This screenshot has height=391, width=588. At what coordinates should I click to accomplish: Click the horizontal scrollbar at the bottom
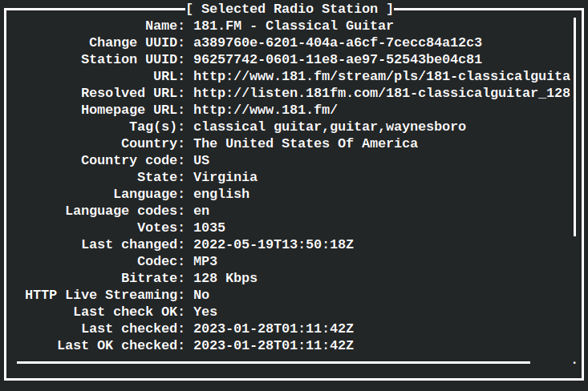tap(274, 362)
